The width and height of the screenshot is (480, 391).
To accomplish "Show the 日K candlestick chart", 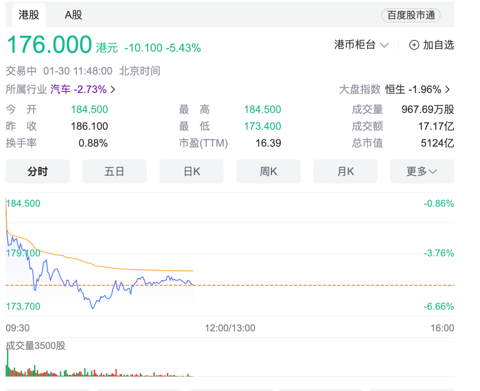I will 191,171.
